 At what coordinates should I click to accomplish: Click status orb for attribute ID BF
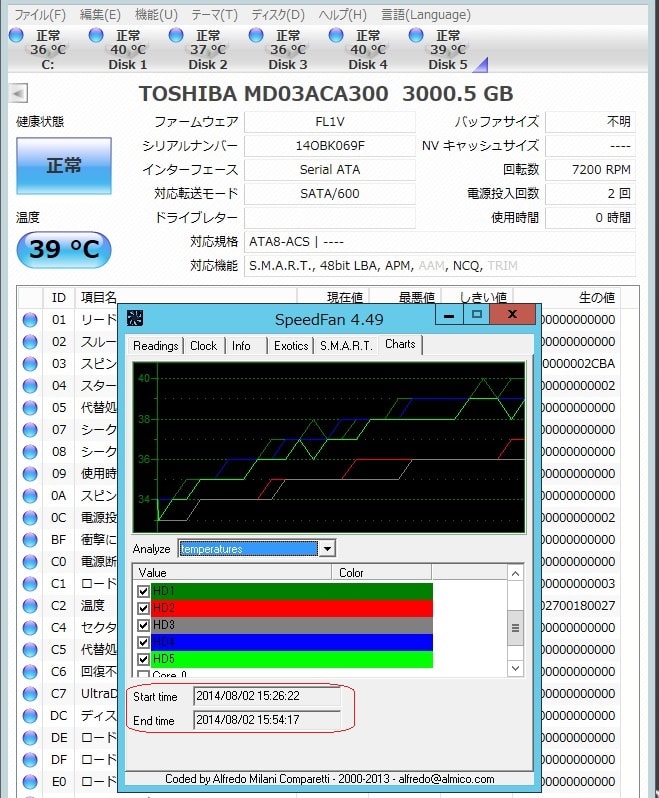30,539
